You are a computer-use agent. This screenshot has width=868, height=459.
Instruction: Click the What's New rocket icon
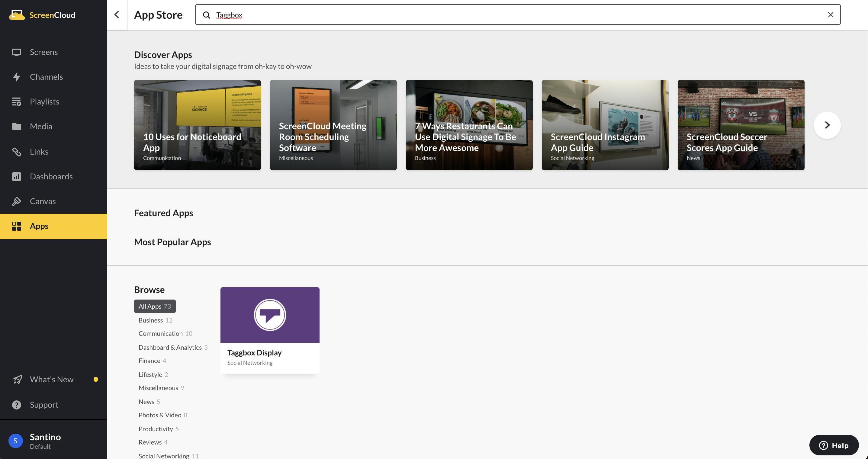(x=17, y=380)
